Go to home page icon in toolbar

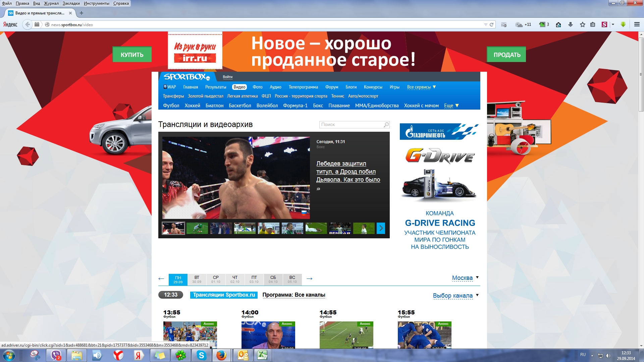[x=558, y=24]
